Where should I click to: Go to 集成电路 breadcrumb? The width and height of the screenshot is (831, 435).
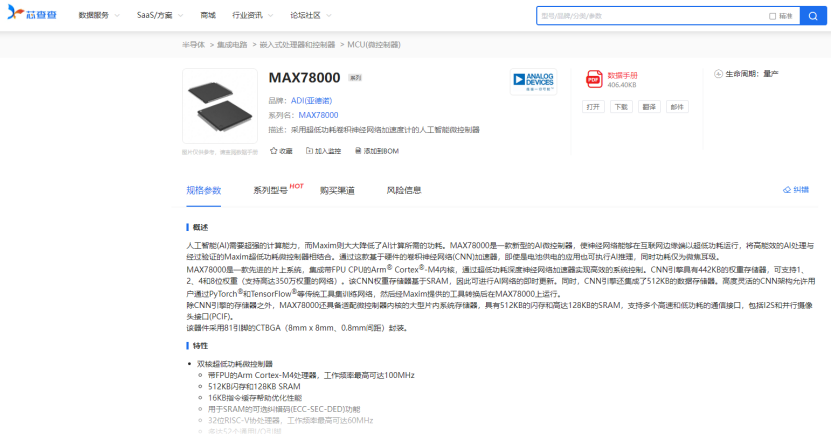[232, 45]
